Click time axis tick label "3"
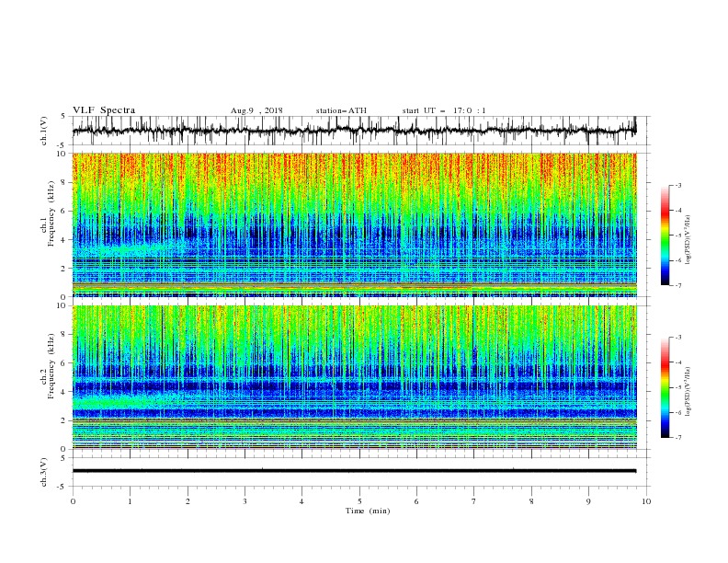 pyautogui.click(x=245, y=501)
